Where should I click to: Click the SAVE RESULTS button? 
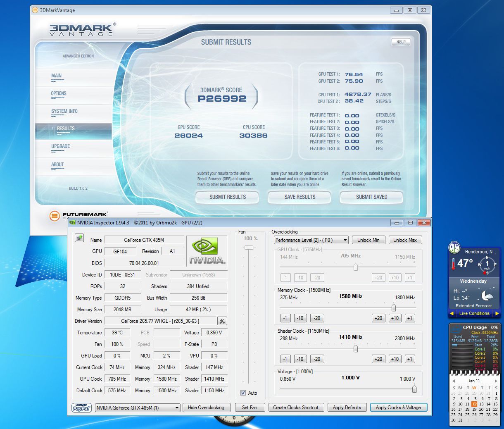(300, 197)
